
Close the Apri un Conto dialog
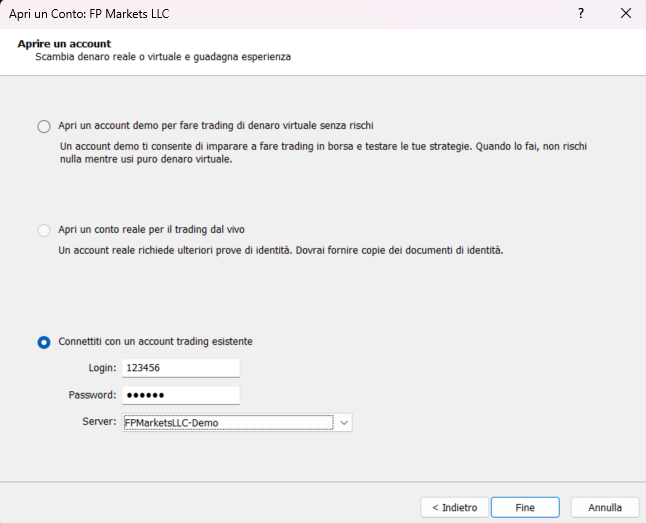[x=625, y=14]
